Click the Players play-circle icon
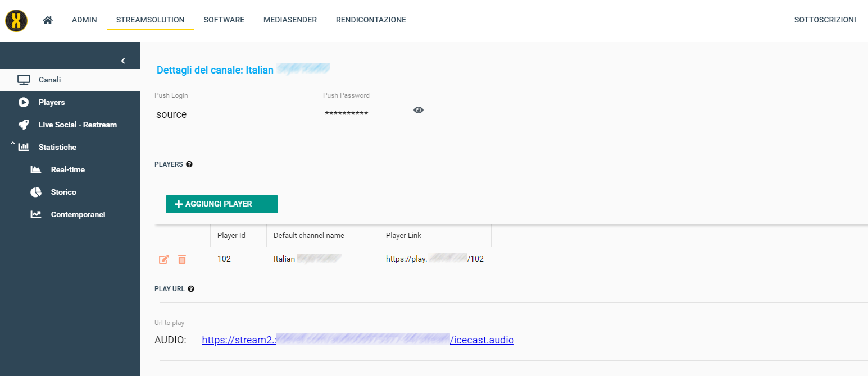Screen dimensions: 868x376 24,102
